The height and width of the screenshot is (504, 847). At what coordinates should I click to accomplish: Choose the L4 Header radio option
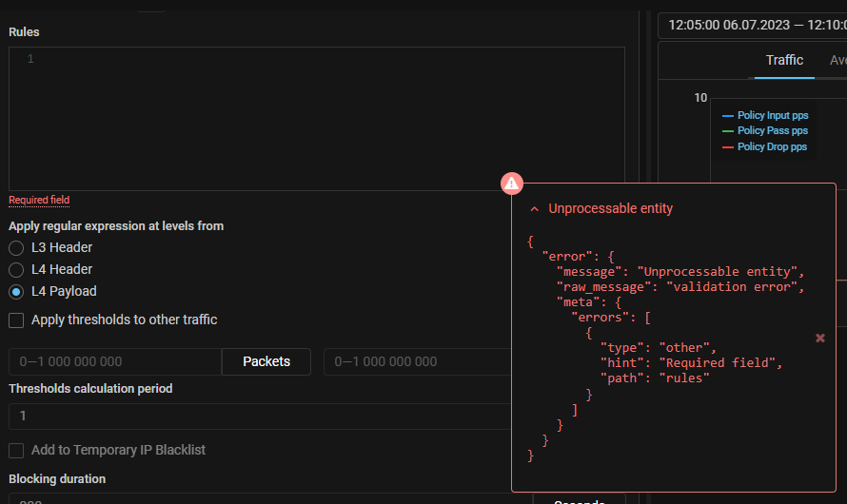tap(16, 270)
